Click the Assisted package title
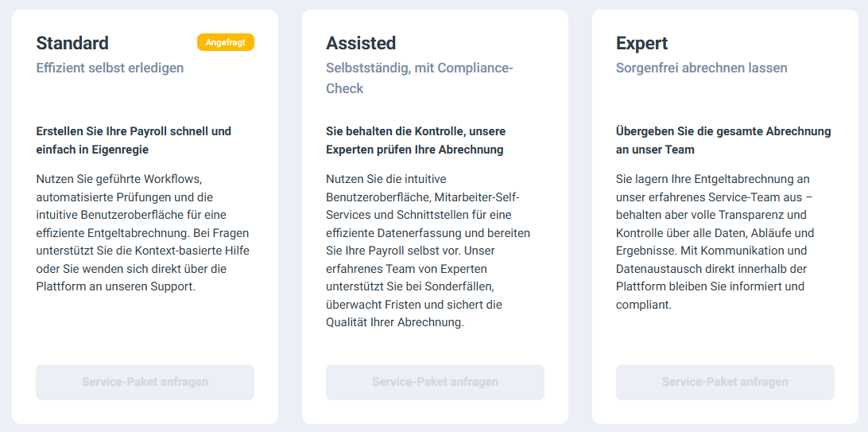This screenshot has height=432, width=868. (361, 43)
